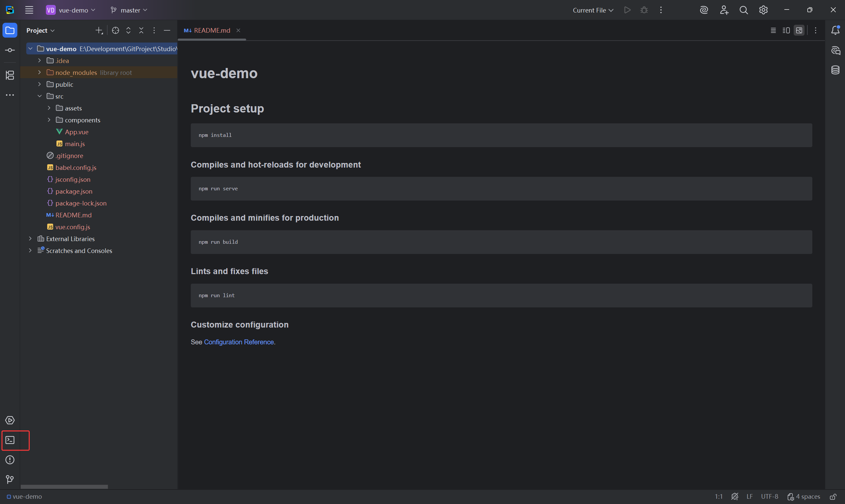Open More Actions next to Debug
This screenshot has height=504, width=845.
(x=661, y=10)
